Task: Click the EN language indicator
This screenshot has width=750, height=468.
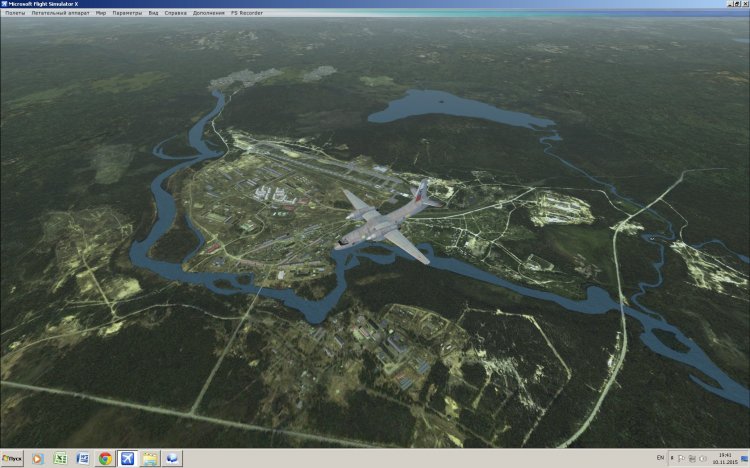Action: click(x=660, y=458)
